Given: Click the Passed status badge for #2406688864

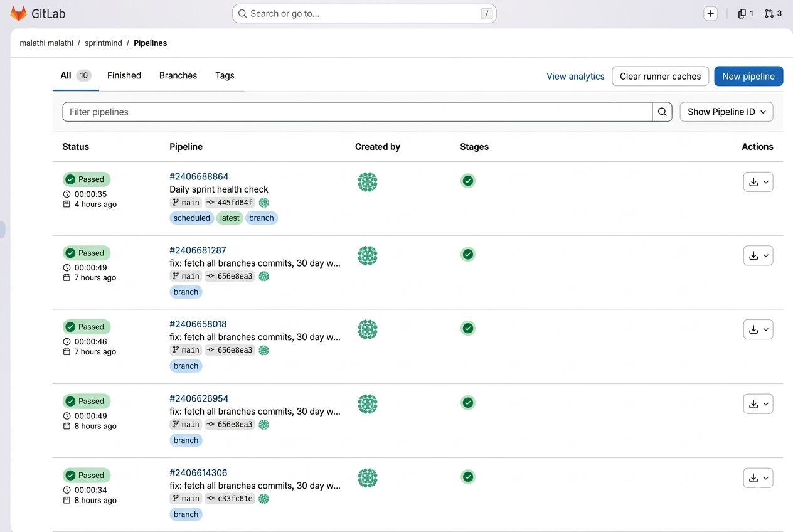Looking at the screenshot, I should (x=87, y=179).
